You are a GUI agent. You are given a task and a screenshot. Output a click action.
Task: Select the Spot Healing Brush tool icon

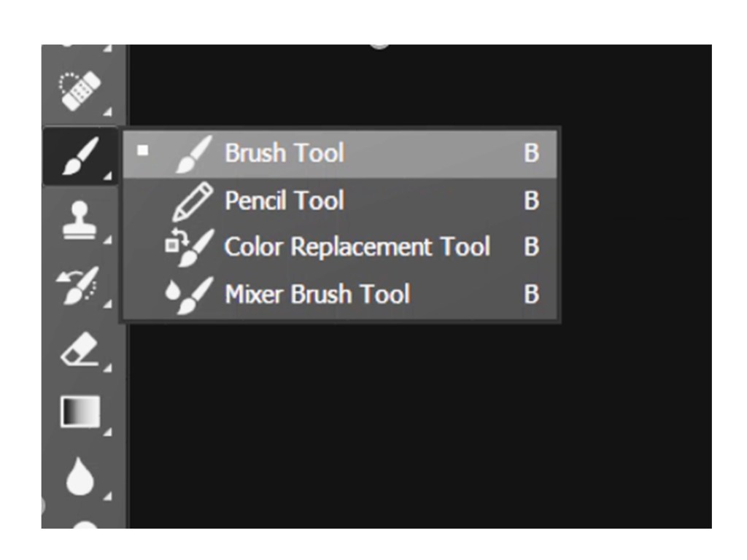pyautogui.click(x=80, y=92)
